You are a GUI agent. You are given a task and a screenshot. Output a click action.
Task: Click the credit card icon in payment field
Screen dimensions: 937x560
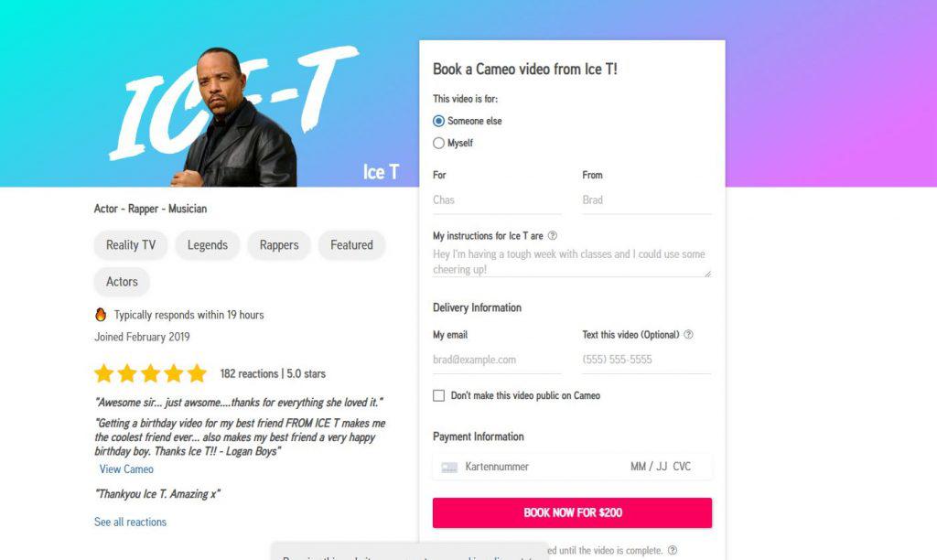click(449, 468)
